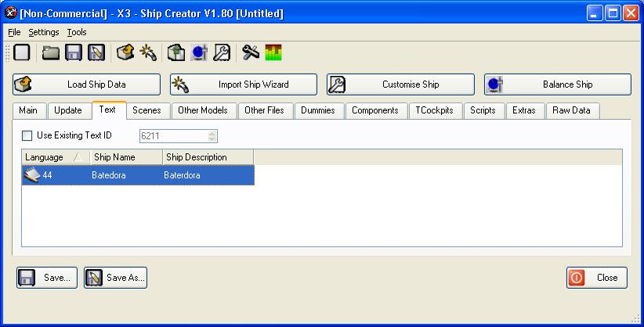
Task: Enable the Use Existing Text ID checkbox
Action: [x=27, y=136]
